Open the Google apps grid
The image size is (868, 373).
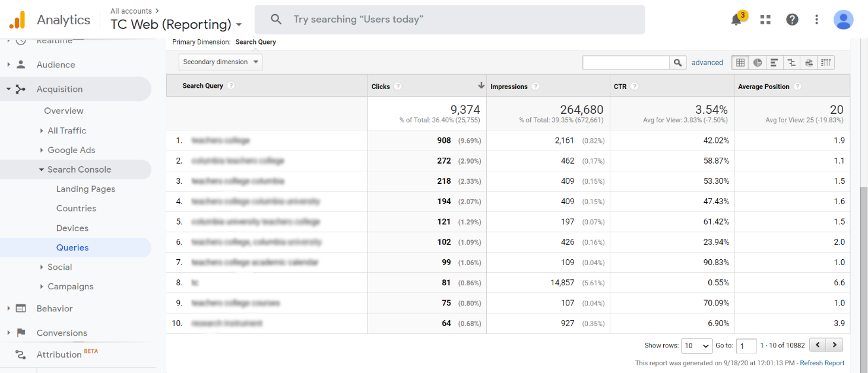pyautogui.click(x=765, y=20)
